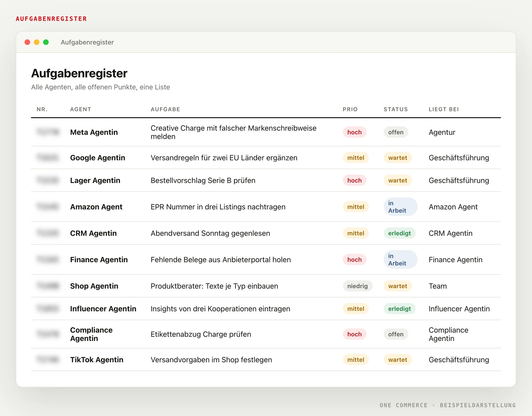Click the AGENT column header
532x416 pixels.
pyautogui.click(x=80, y=109)
